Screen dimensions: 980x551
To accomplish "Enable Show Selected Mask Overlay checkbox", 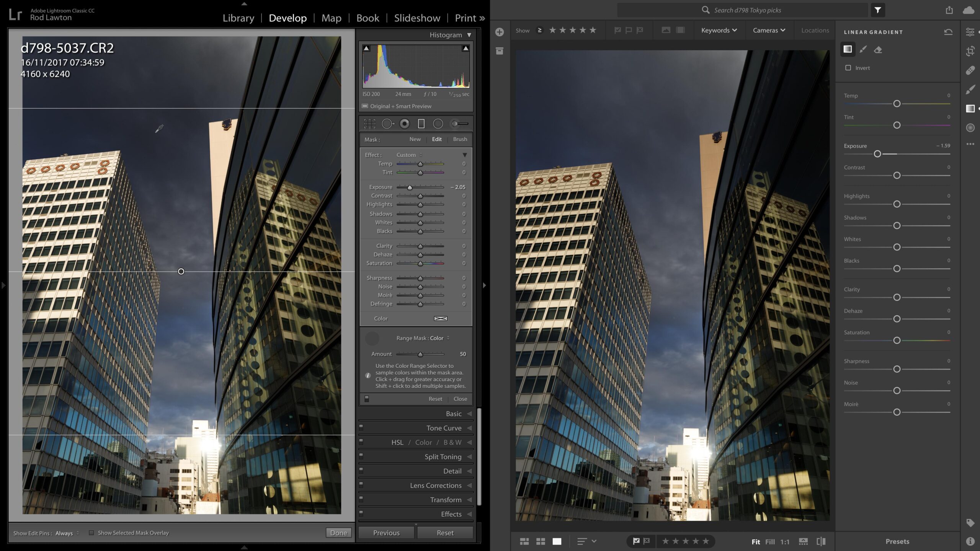I will [91, 532].
